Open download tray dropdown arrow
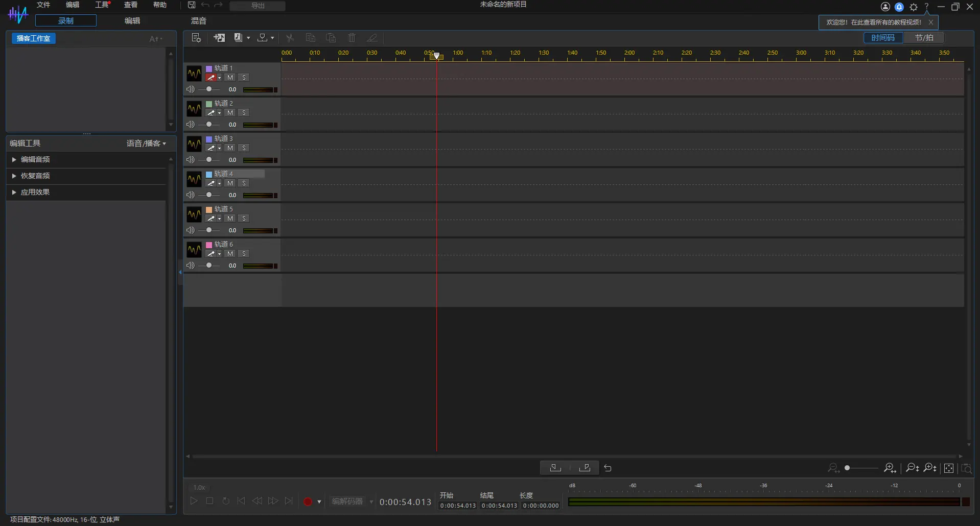The height and width of the screenshot is (526, 980). pyautogui.click(x=272, y=38)
